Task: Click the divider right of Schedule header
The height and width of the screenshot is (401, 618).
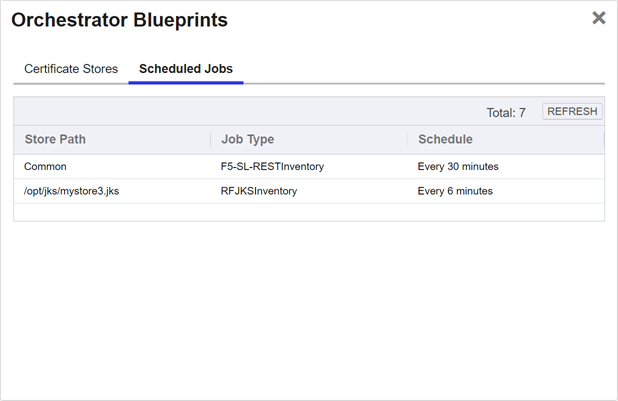Action: pos(603,139)
